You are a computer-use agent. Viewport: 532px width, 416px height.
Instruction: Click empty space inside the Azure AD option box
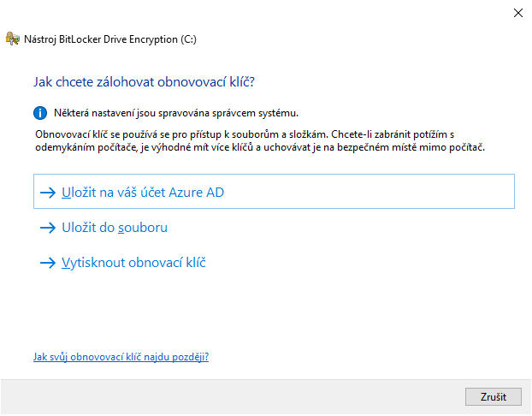click(385, 193)
